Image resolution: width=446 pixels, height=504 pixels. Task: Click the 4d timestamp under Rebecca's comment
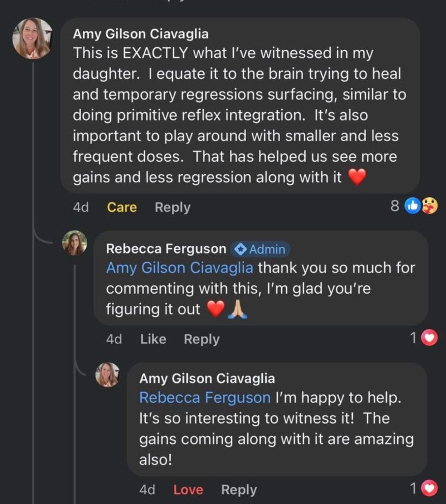pos(114,339)
